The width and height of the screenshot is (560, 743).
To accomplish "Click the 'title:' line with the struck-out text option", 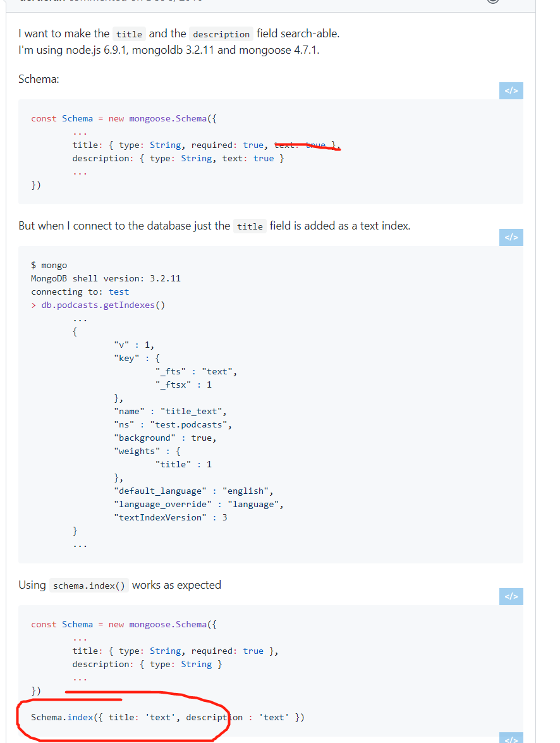I will [206, 145].
